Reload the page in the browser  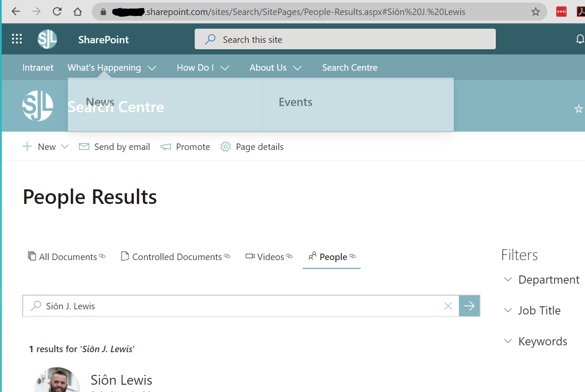(57, 12)
